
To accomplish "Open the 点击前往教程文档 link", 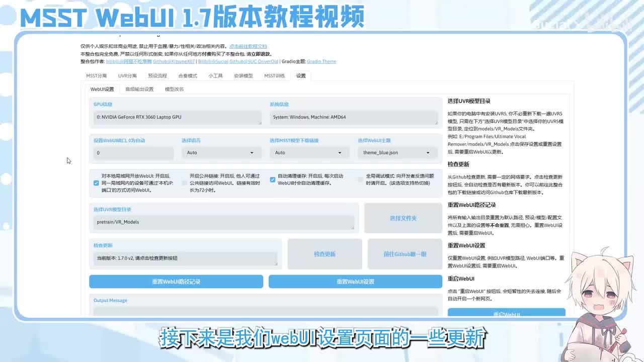I will (x=248, y=46).
